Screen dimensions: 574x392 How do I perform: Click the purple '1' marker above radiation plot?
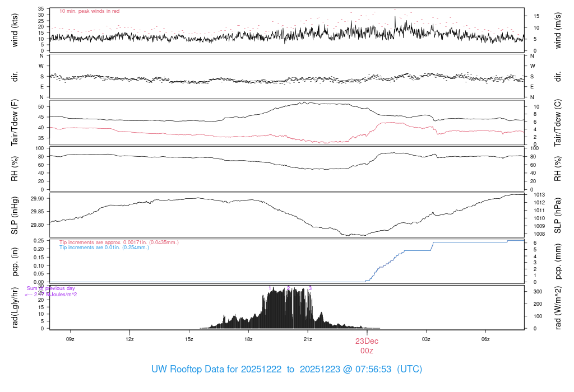point(270,288)
